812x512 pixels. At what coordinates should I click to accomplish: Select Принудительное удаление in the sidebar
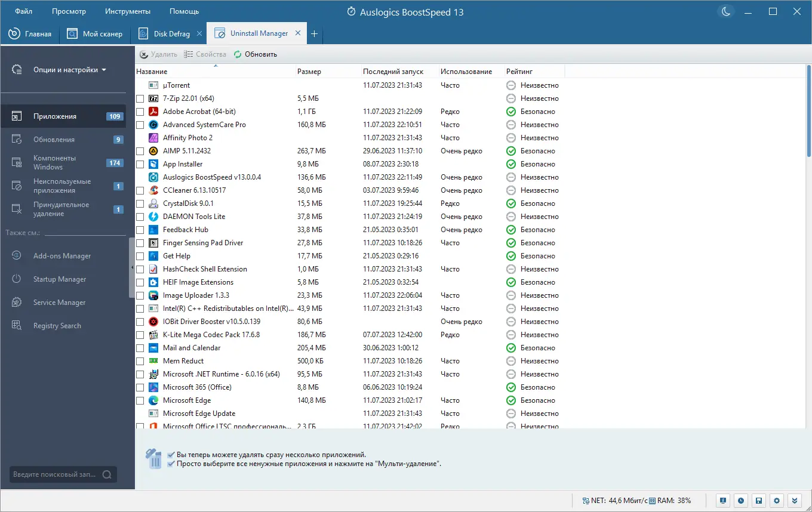tap(63, 209)
